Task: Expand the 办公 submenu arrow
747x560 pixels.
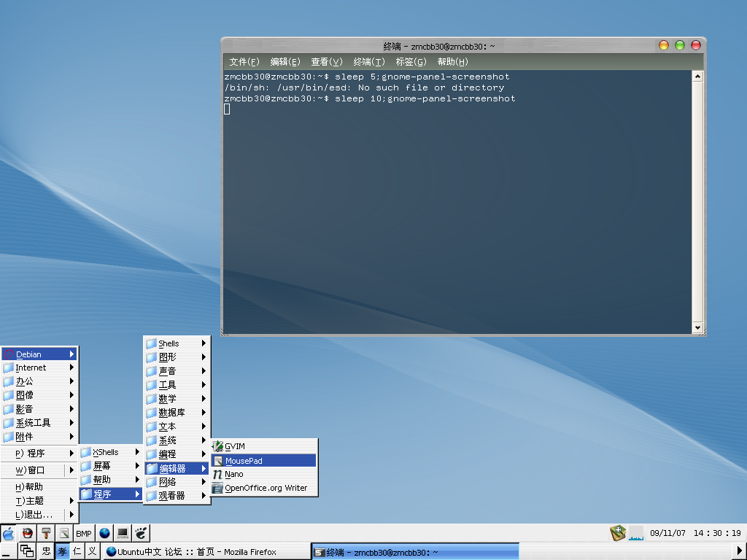Action: (x=71, y=381)
